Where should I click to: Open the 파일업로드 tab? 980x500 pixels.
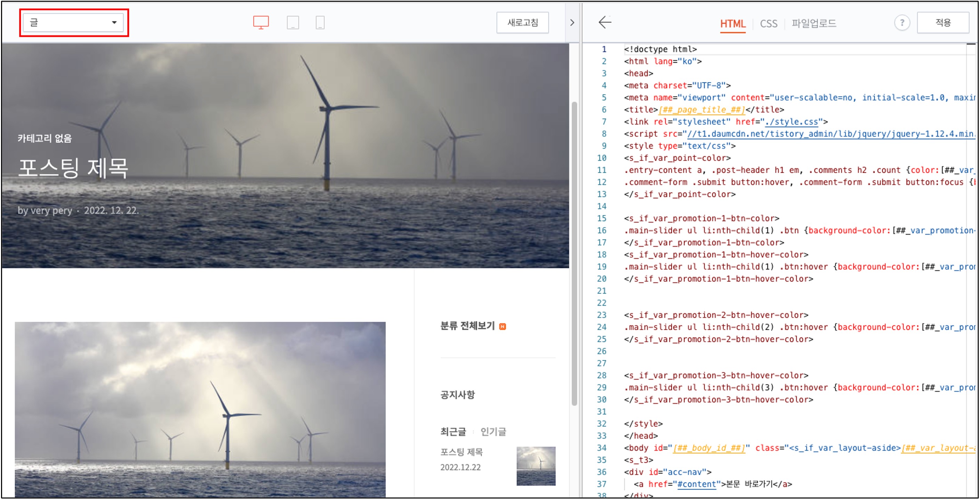pos(814,24)
